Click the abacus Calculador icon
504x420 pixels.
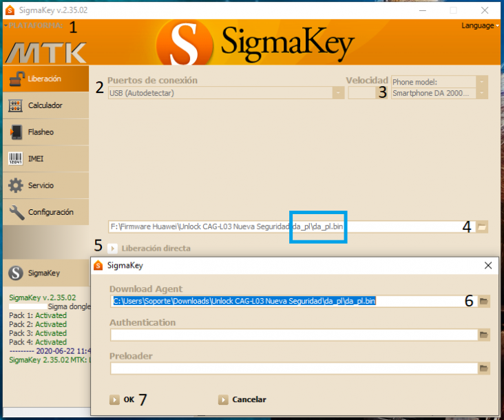(15, 106)
